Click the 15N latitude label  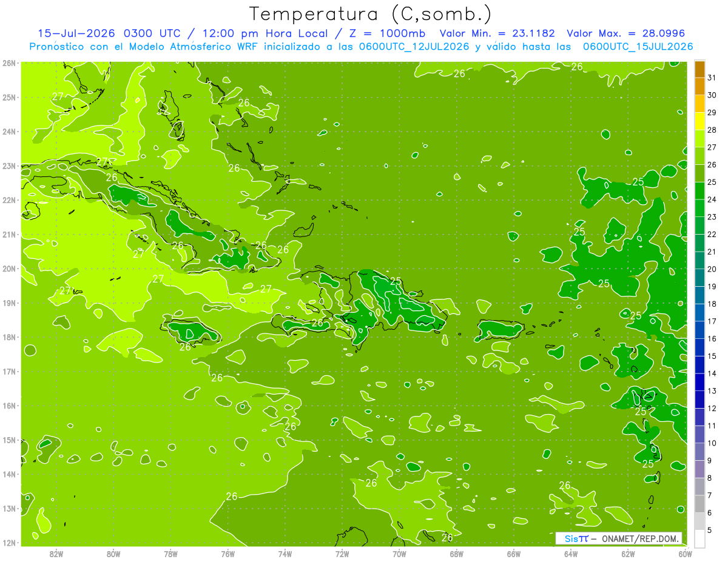coord(9,440)
